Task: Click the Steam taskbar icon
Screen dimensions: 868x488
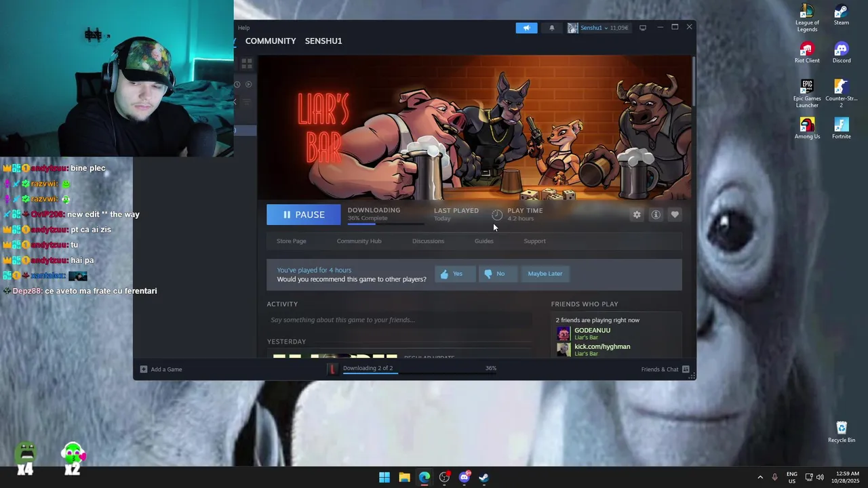Action: tap(484, 477)
